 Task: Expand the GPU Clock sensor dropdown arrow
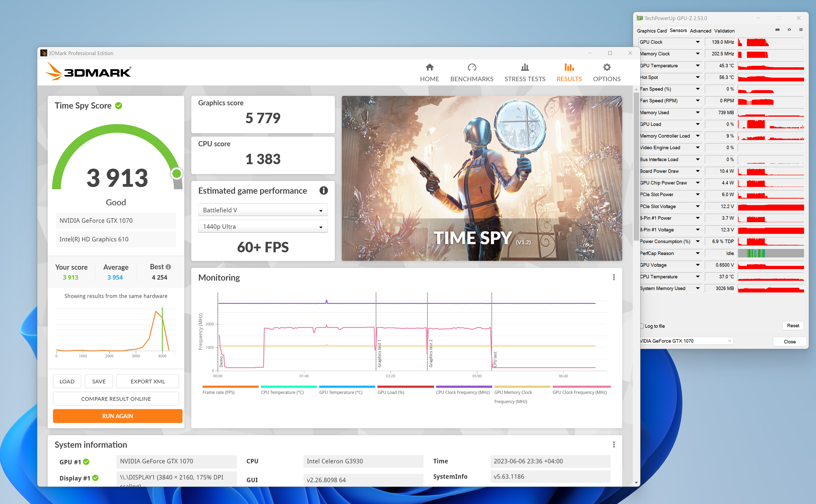(x=698, y=42)
